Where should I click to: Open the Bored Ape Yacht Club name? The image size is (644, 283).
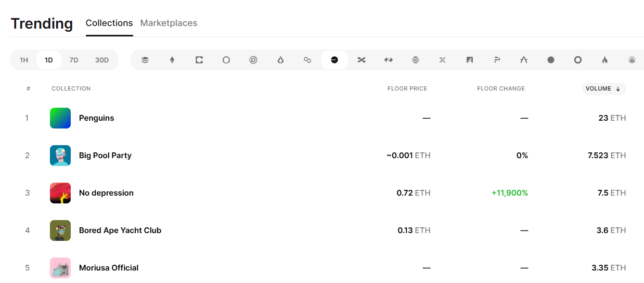[x=120, y=230]
